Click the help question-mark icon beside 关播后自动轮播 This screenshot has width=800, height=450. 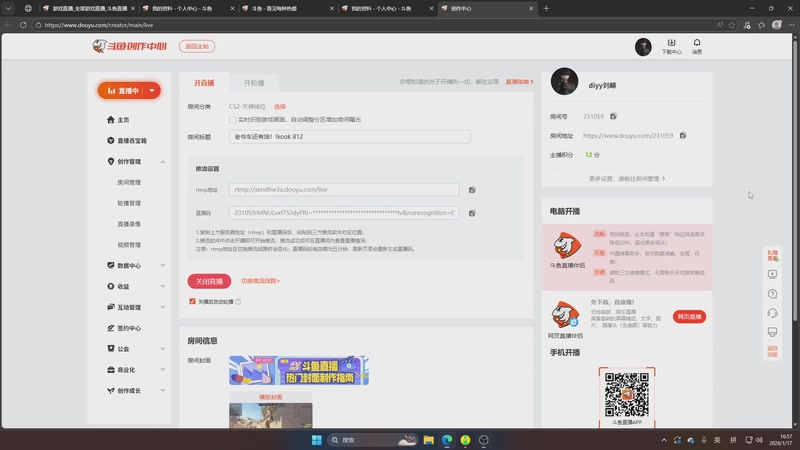coord(238,302)
